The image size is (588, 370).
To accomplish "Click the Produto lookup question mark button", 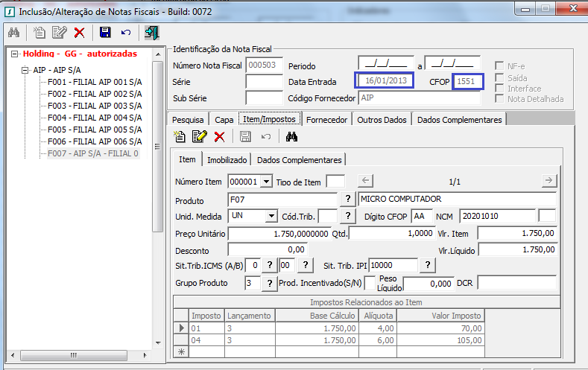I will coord(347,199).
